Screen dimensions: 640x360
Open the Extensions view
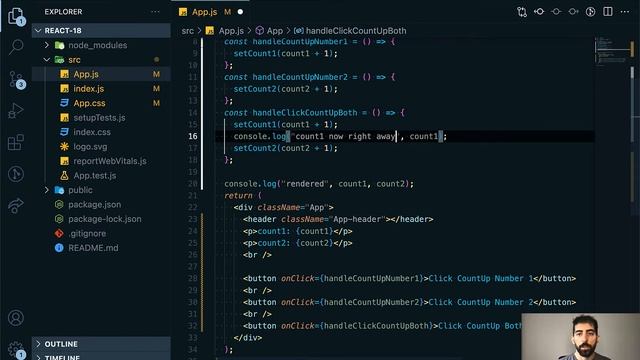pyautogui.click(x=16, y=142)
